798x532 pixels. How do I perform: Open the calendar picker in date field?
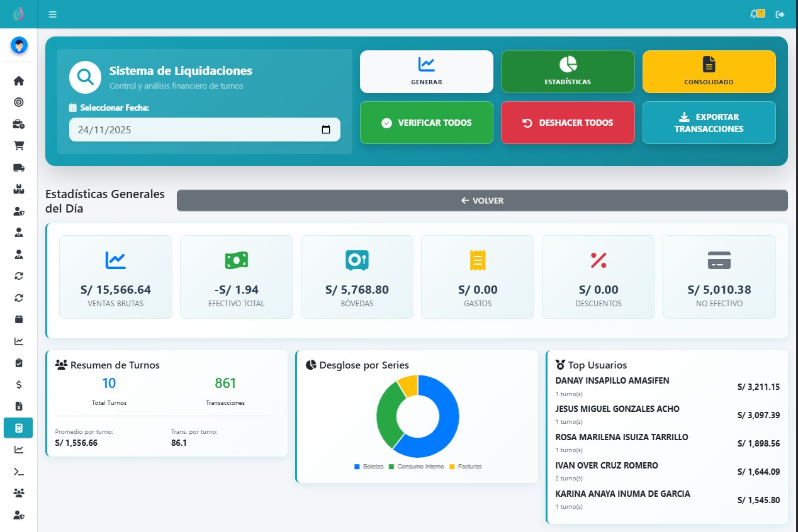(x=326, y=130)
